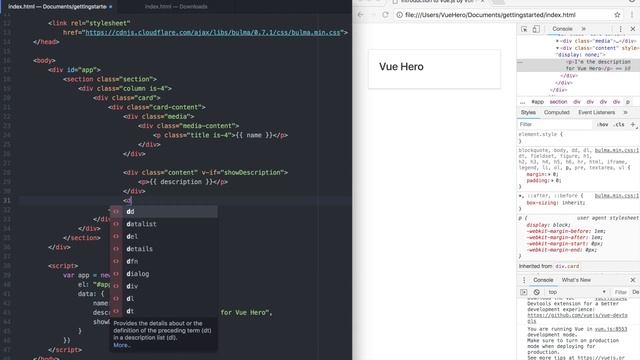Reload the page in the browser
The height and width of the screenshot is (360, 640).
385,15
